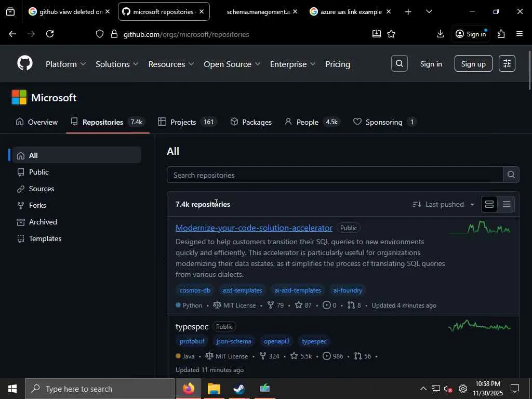The width and height of the screenshot is (532, 399).
Task: Click the tracking protection shield icon
Action: (x=100, y=34)
